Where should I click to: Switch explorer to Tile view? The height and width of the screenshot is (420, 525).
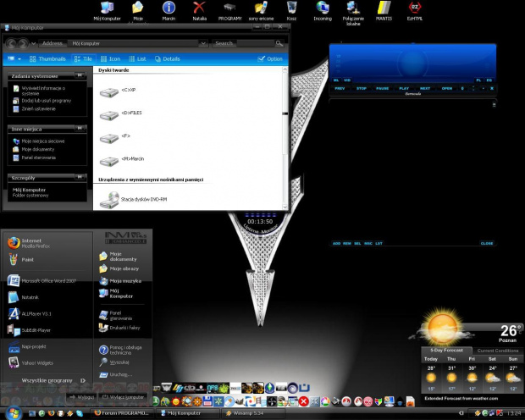[x=83, y=59]
